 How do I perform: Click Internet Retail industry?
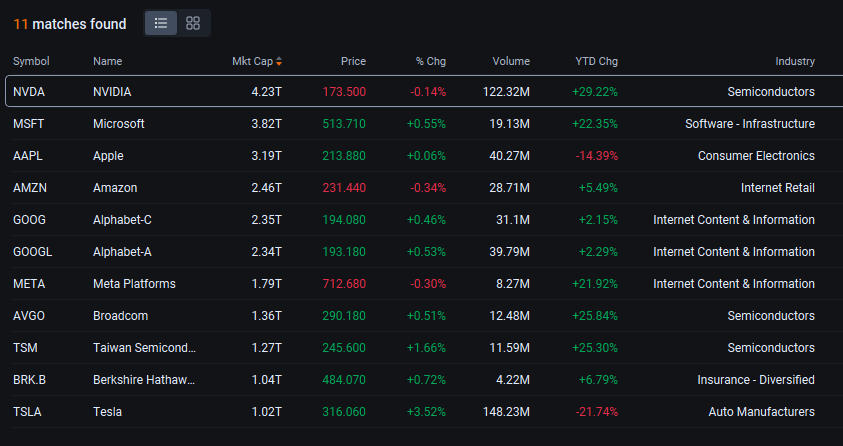(x=778, y=188)
